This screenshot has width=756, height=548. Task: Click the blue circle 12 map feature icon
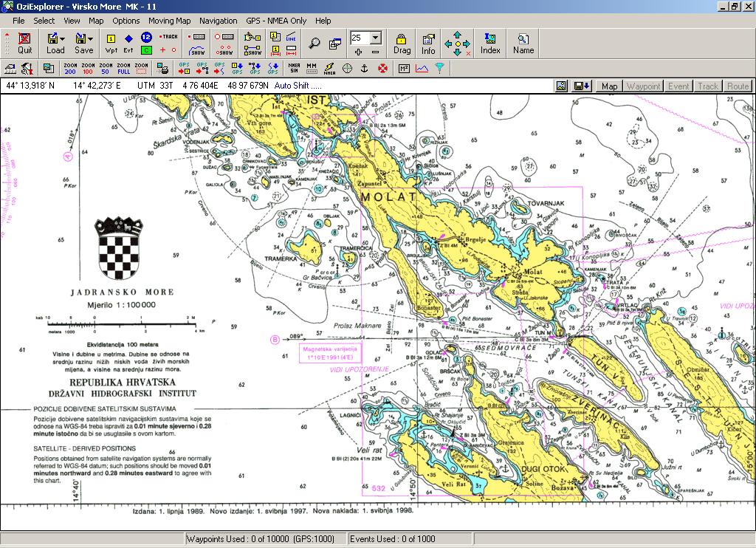point(147,37)
